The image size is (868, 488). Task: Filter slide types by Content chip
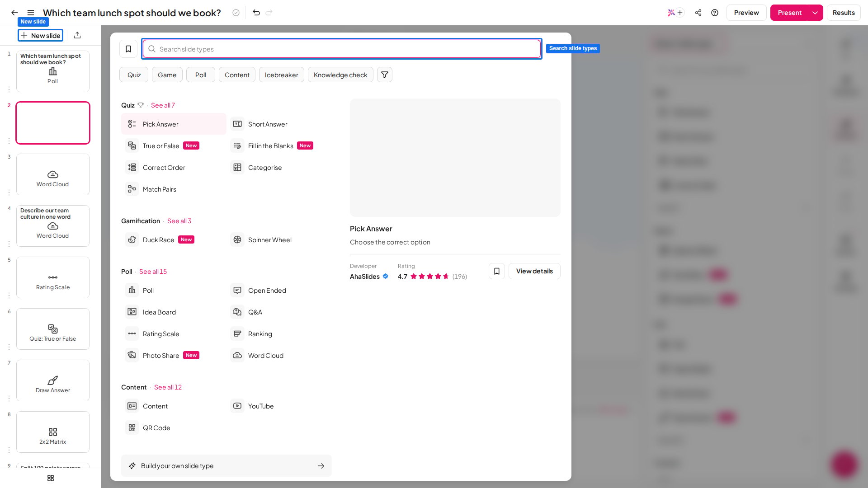coord(237,75)
